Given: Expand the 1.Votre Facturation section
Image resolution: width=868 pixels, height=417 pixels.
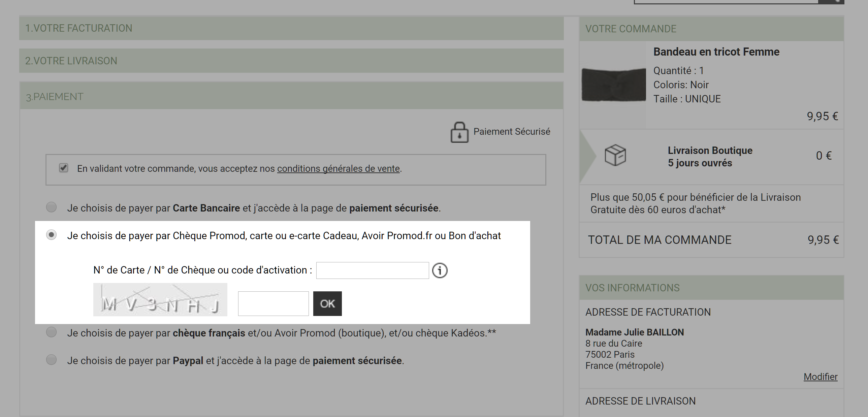Looking at the screenshot, I should click(291, 28).
